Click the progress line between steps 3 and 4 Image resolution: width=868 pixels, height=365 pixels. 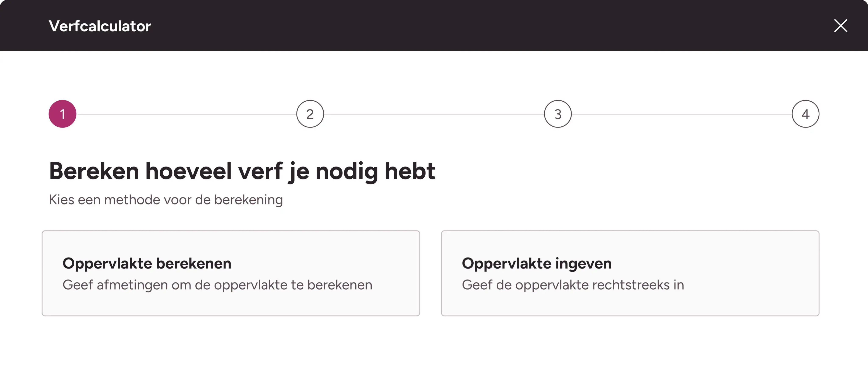coord(681,114)
